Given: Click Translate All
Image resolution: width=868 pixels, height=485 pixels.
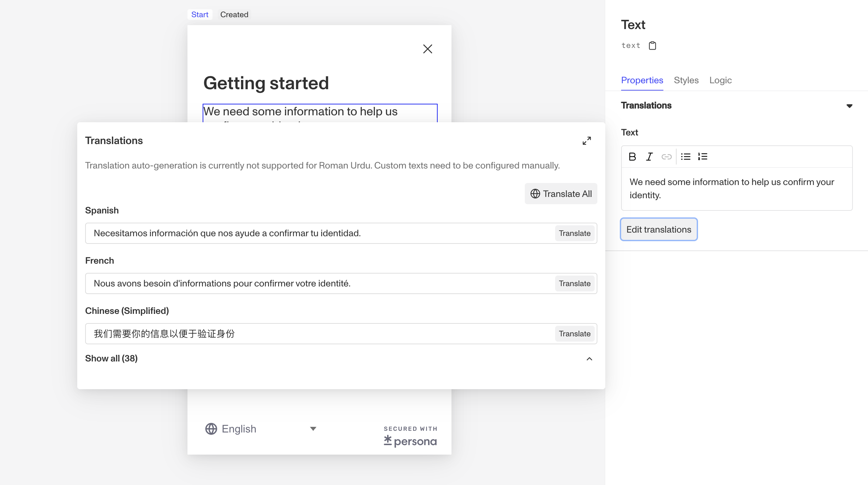Looking at the screenshot, I should click(x=561, y=194).
